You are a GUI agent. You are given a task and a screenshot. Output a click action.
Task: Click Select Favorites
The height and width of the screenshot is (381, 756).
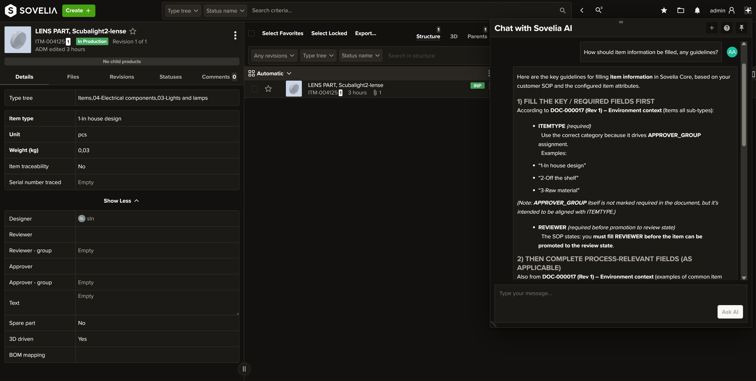click(283, 33)
